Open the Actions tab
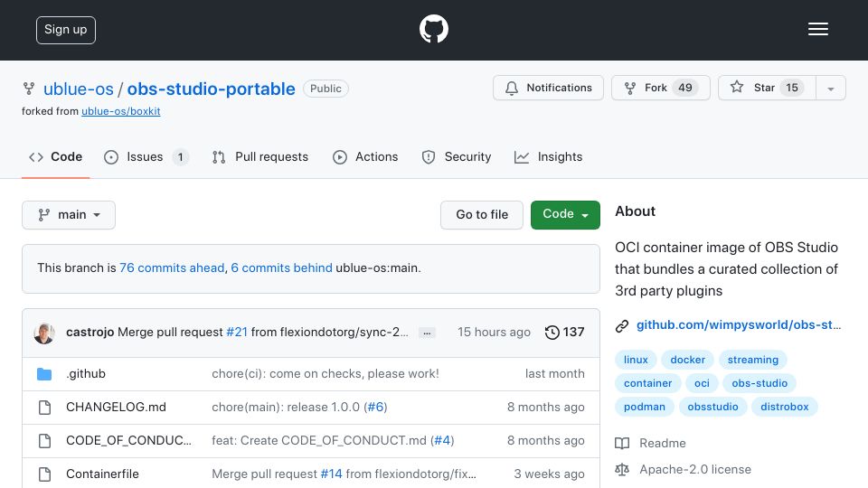This screenshot has width=868, height=488. (365, 157)
